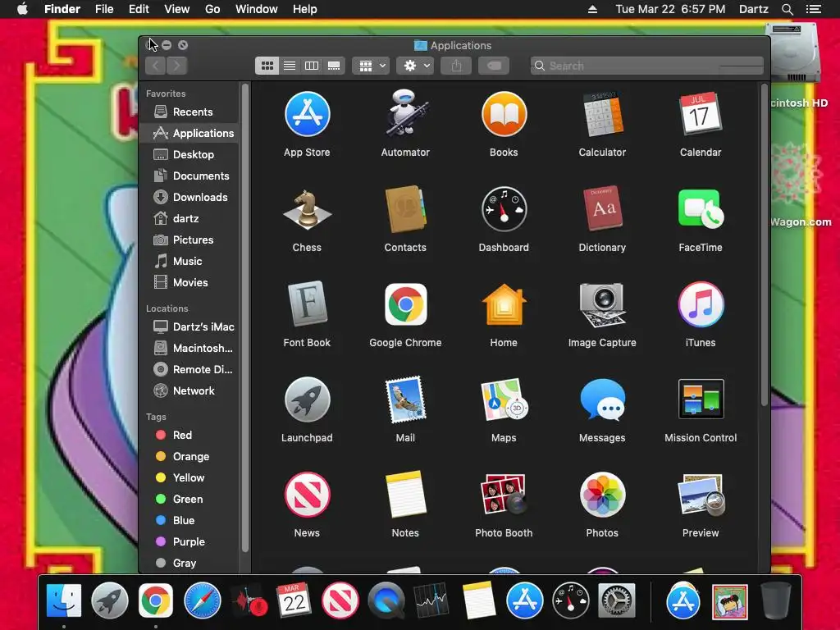Switch to gallery view
The height and width of the screenshot is (630, 840).
334,66
